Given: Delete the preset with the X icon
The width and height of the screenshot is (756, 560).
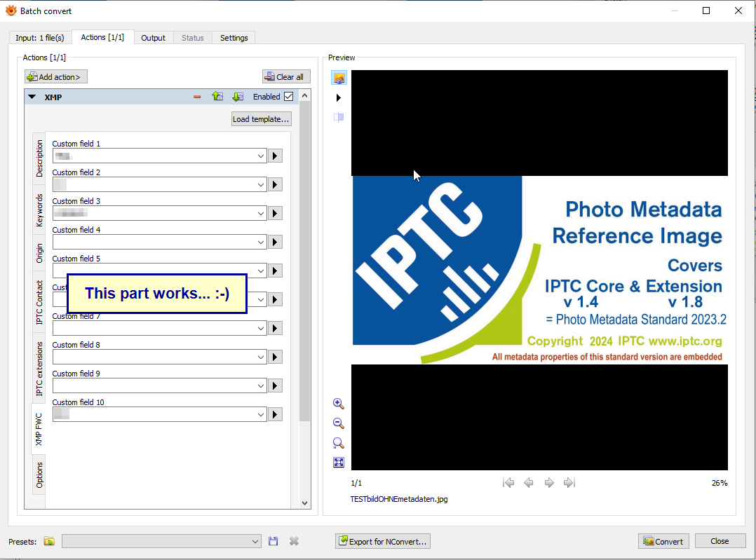Looking at the screenshot, I should tap(294, 541).
